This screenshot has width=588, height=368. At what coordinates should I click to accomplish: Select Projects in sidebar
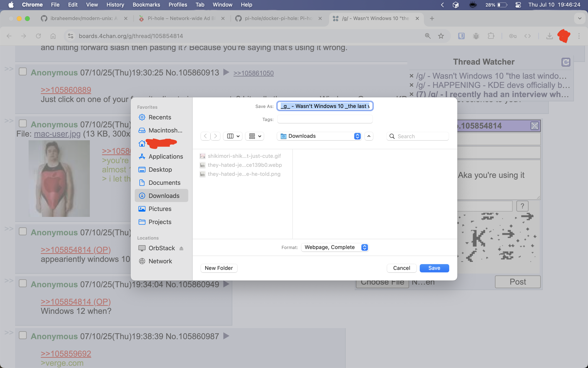pyautogui.click(x=161, y=222)
